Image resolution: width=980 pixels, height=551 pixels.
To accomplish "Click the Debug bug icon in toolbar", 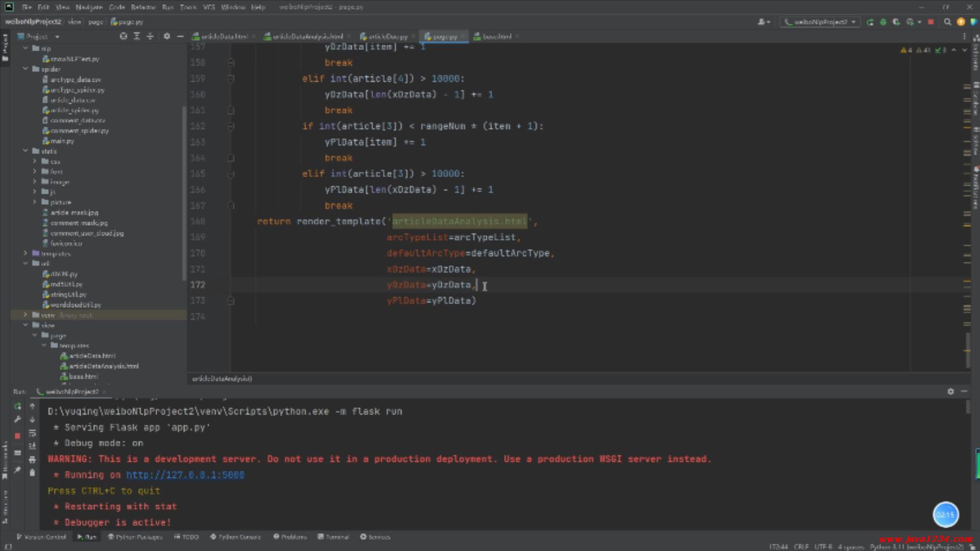I will (883, 22).
